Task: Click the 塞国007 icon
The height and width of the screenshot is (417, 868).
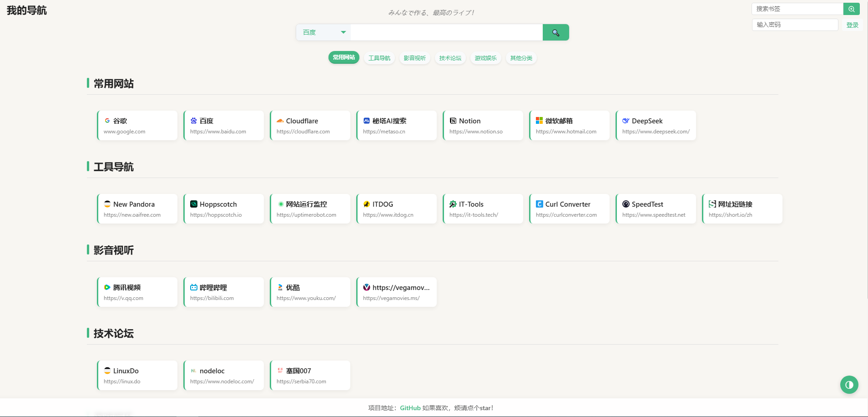Action: pos(280,371)
